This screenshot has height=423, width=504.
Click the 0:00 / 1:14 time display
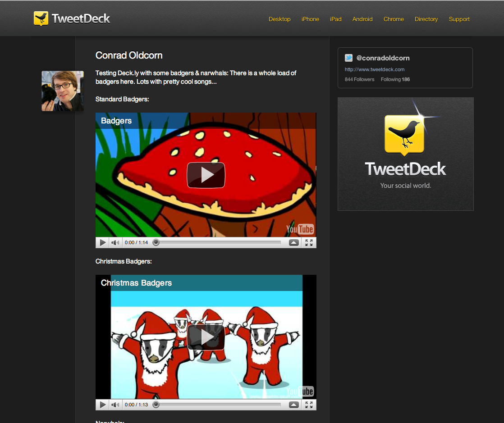tap(136, 242)
